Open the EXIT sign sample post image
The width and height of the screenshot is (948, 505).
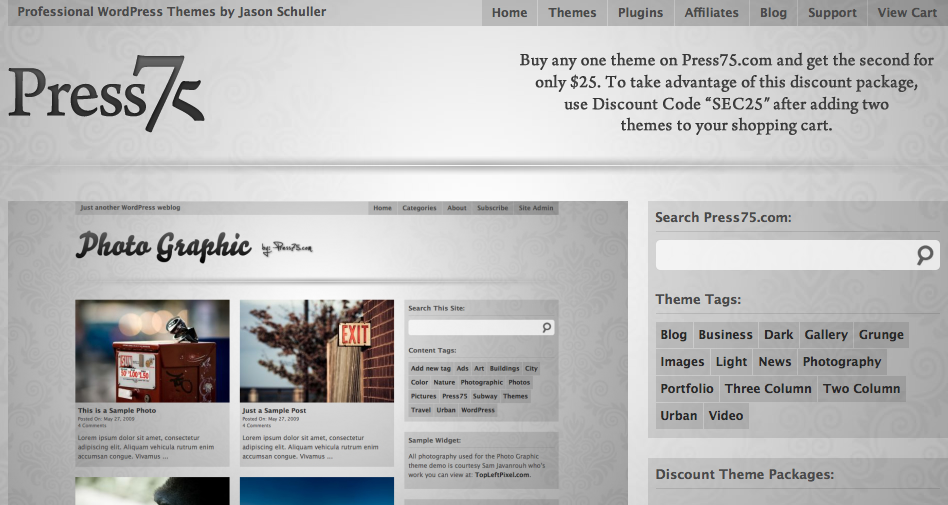(x=317, y=351)
